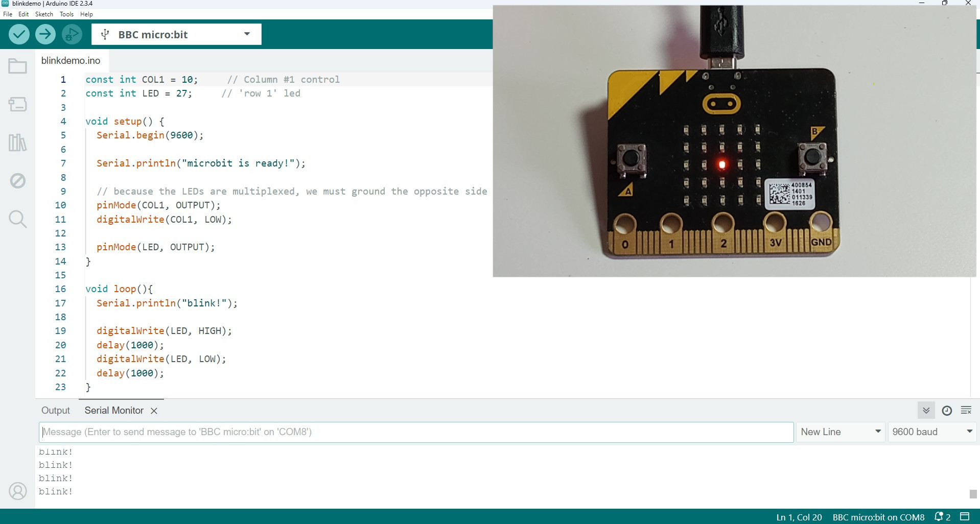This screenshot has height=524, width=980.
Task: Open the Library Manager sidebar icon
Action: (17, 142)
